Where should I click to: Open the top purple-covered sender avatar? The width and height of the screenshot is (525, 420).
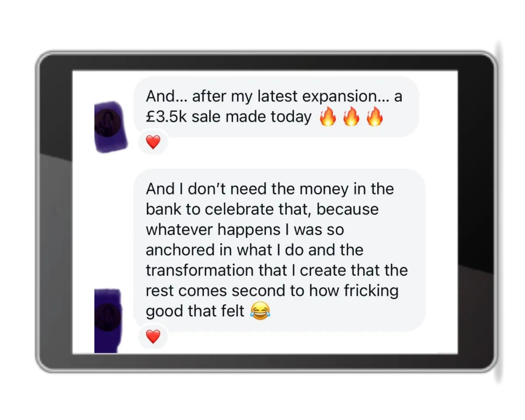coord(110,127)
